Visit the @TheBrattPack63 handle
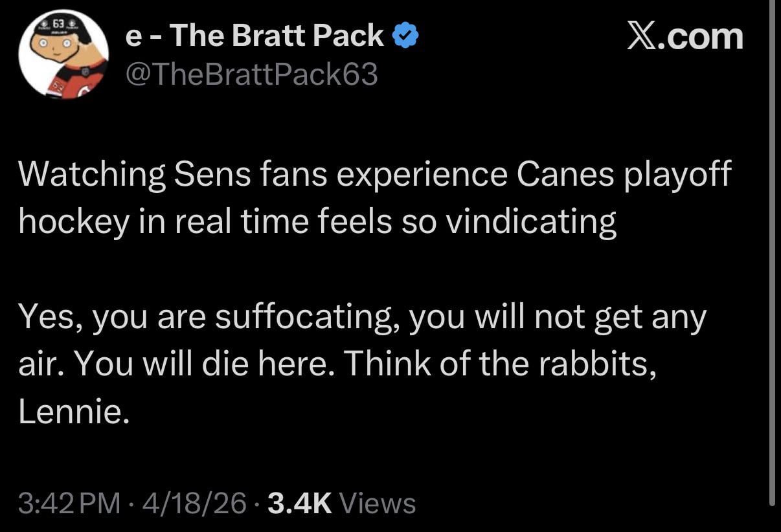The height and width of the screenshot is (532, 781). tap(251, 76)
